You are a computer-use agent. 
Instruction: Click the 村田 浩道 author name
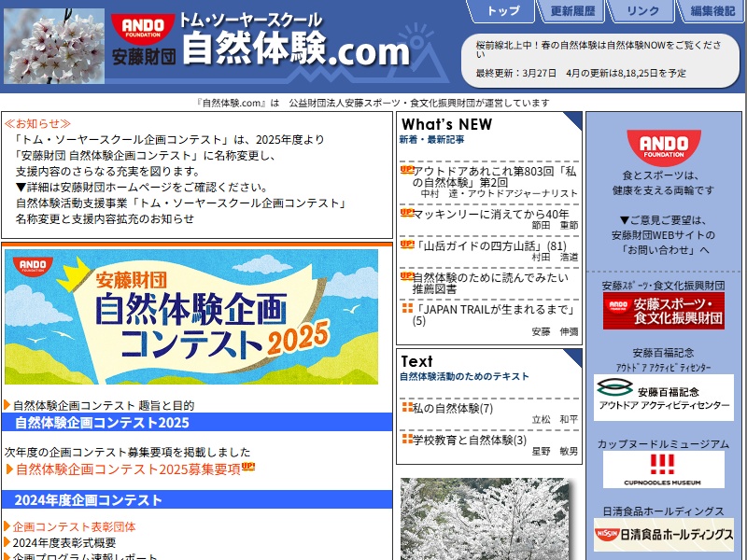pos(555,258)
